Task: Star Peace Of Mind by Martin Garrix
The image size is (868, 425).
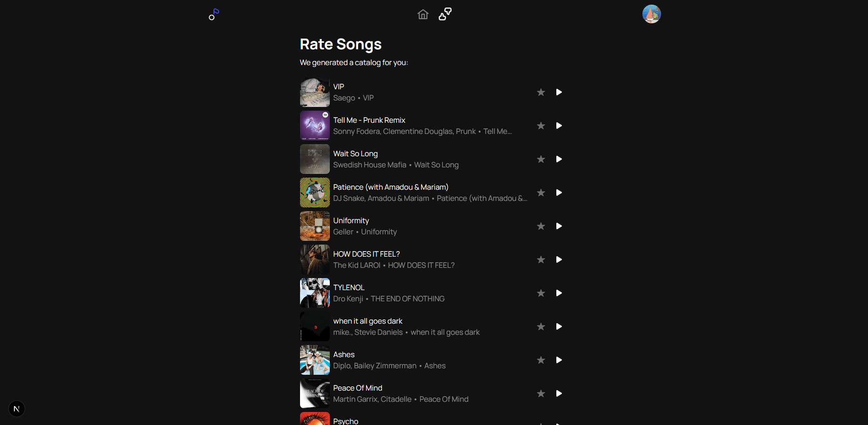Action: [x=541, y=393]
